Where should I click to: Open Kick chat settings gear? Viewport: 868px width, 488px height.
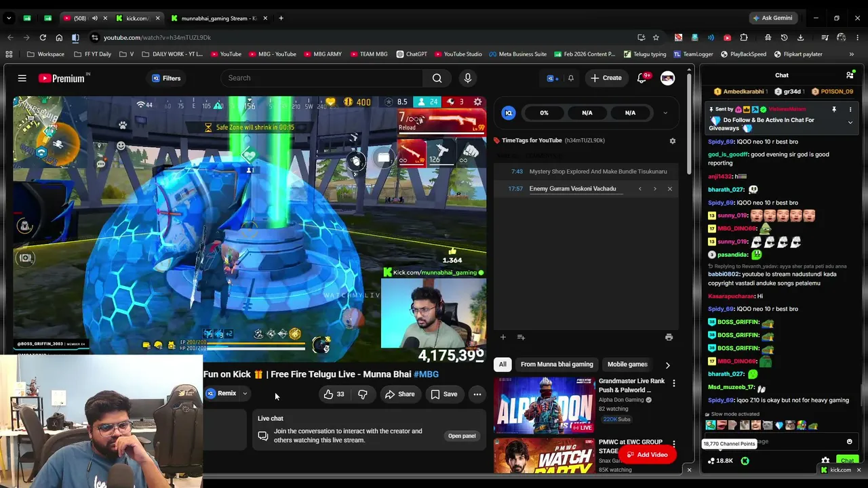tap(825, 461)
